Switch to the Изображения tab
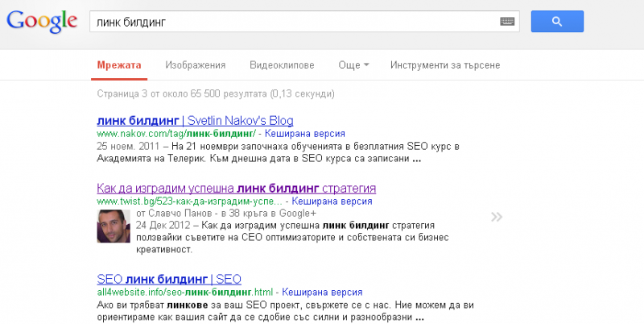Image resolution: width=644 pixels, height=324 pixels. (195, 65)
